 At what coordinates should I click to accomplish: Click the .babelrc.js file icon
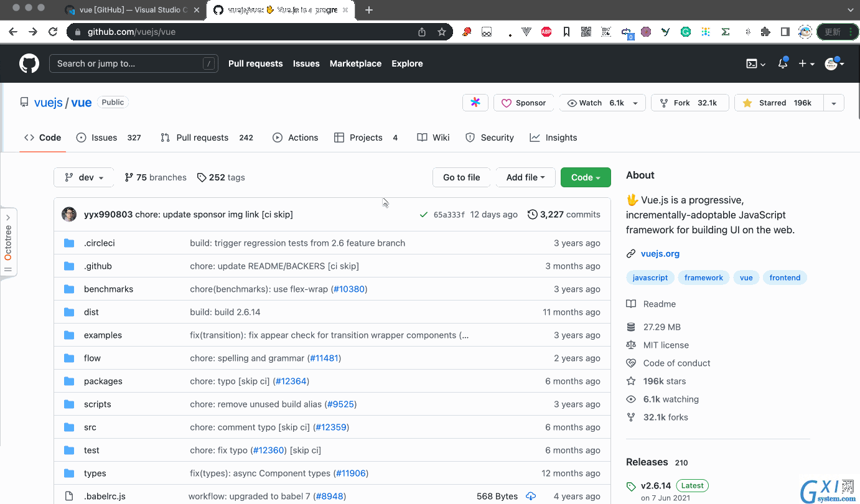(x=69, y=496)
